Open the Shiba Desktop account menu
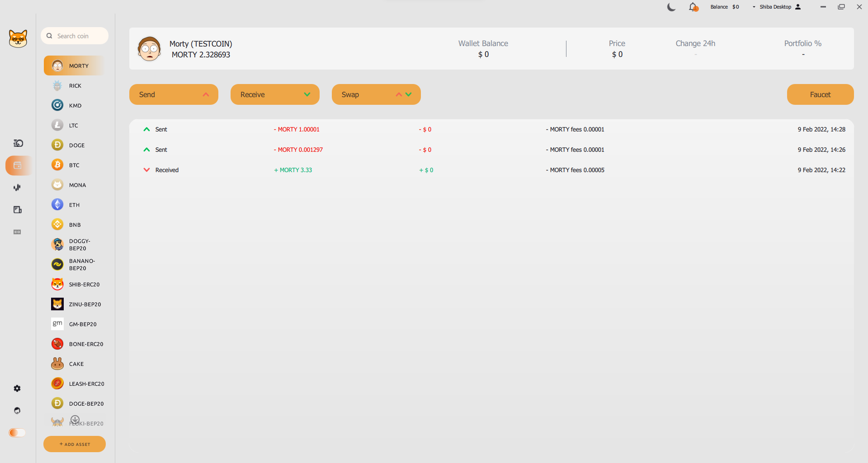This screenshot has width=868, height=463. click(x=776, y=7)
